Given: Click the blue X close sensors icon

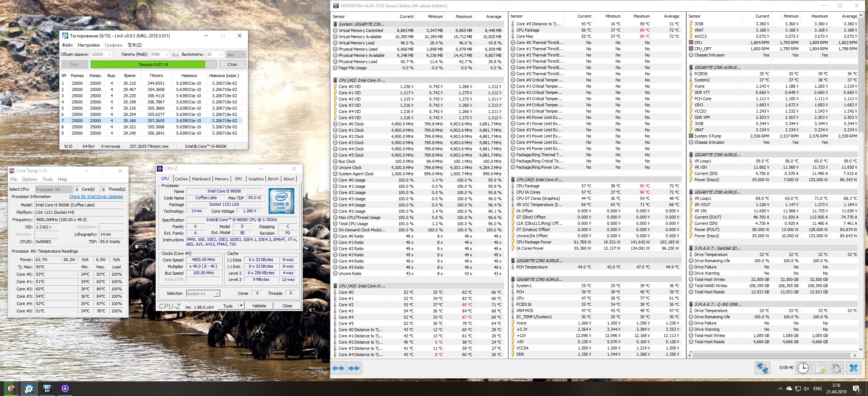Looking at the screenshot, I should 853,368.
